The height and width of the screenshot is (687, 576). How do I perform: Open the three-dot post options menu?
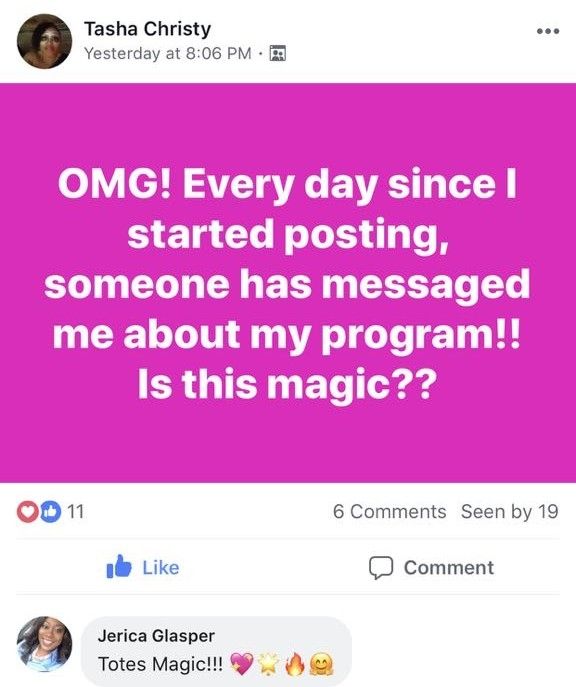click(548, 31)
